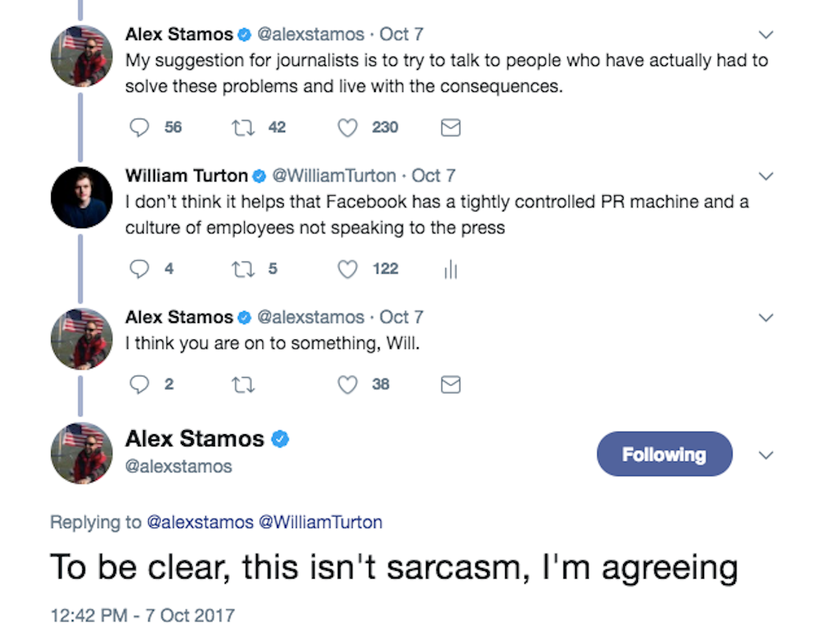829x644 pixels.
Task: Open the Direct Message share icon on the first tweet
Action: click(x=450, y=128)
